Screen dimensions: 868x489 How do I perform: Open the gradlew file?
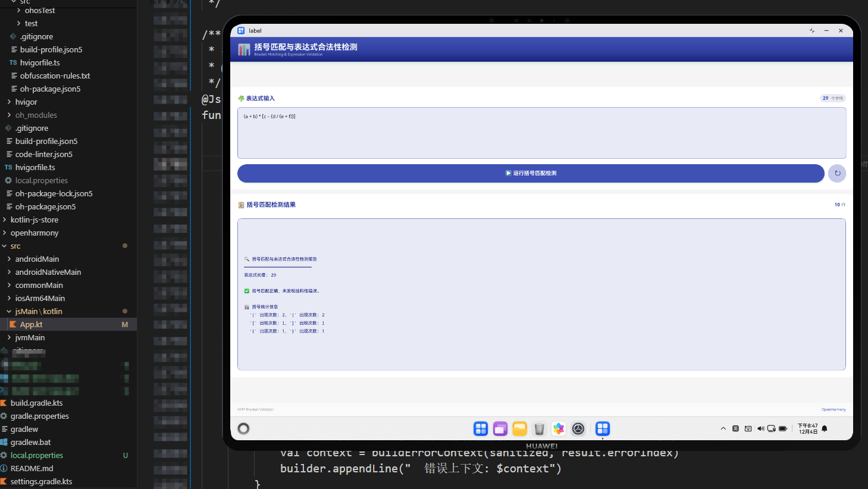[x=24, y=429]
